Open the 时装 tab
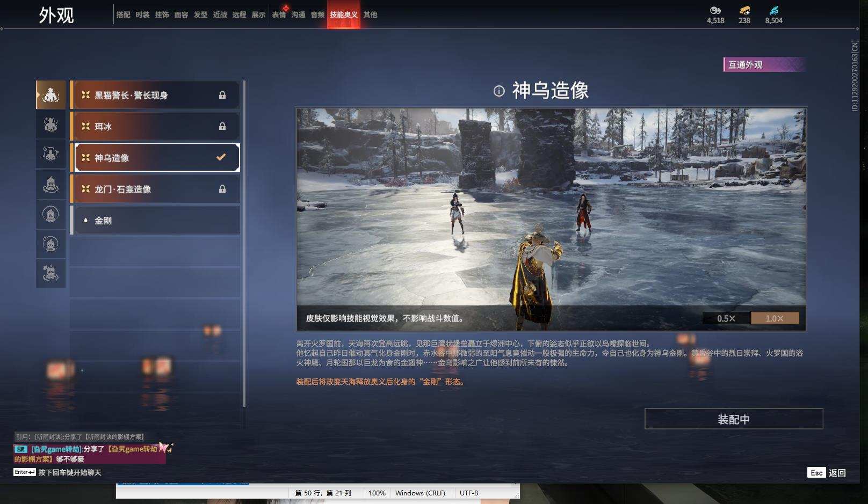Viewport: 868px width, 504px height. click(143, 14)
